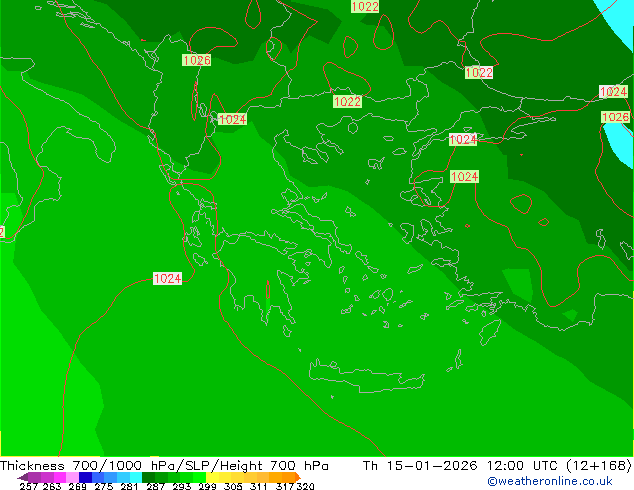Click the cyan cold-thickness patch in the top corner
Image resolution: width=634 pixels, height=490 pixels.
point(617,22)
